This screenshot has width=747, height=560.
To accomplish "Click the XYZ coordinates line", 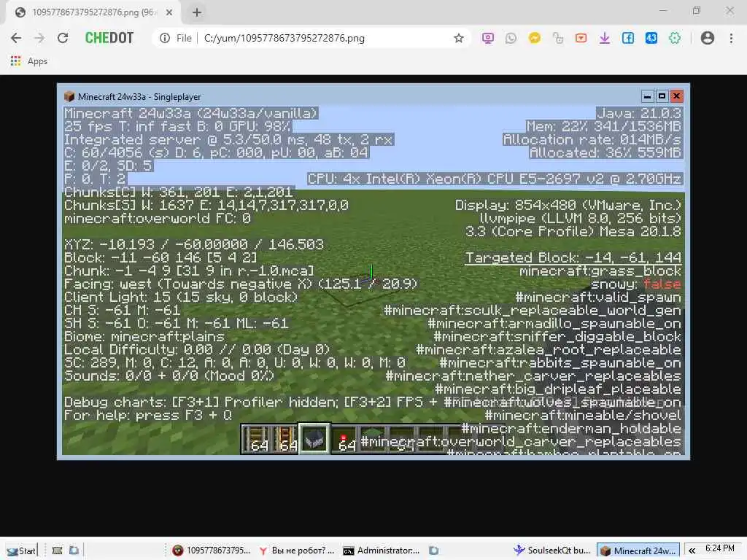I will coord(194,244).
